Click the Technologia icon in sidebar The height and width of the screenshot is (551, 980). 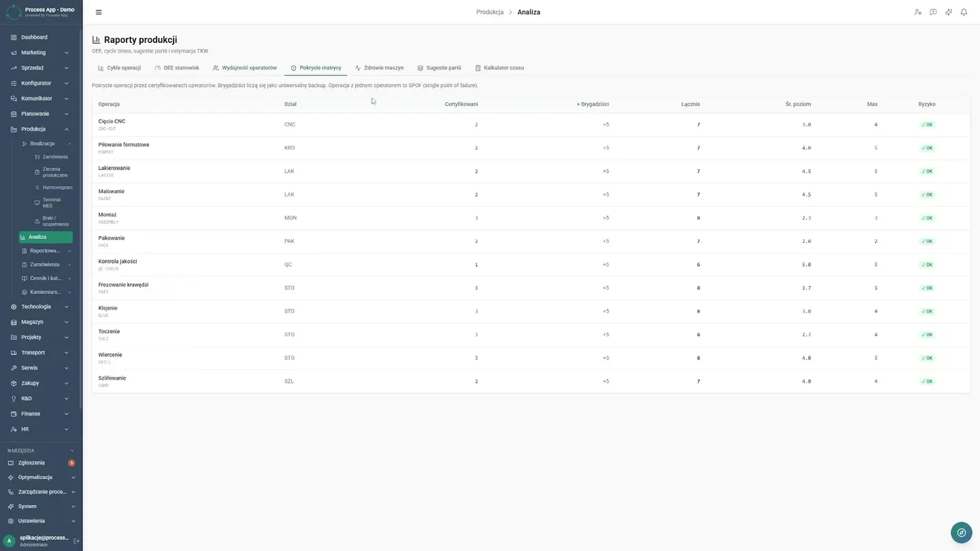point(14,307)
